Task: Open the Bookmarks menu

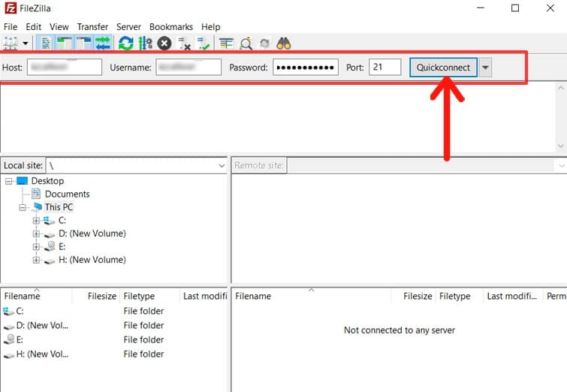Action: pos(171,27)
